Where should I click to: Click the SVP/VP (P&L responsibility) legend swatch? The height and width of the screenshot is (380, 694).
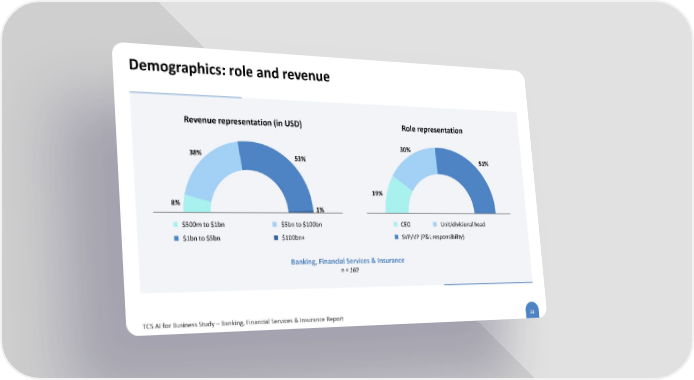[396, 237]
